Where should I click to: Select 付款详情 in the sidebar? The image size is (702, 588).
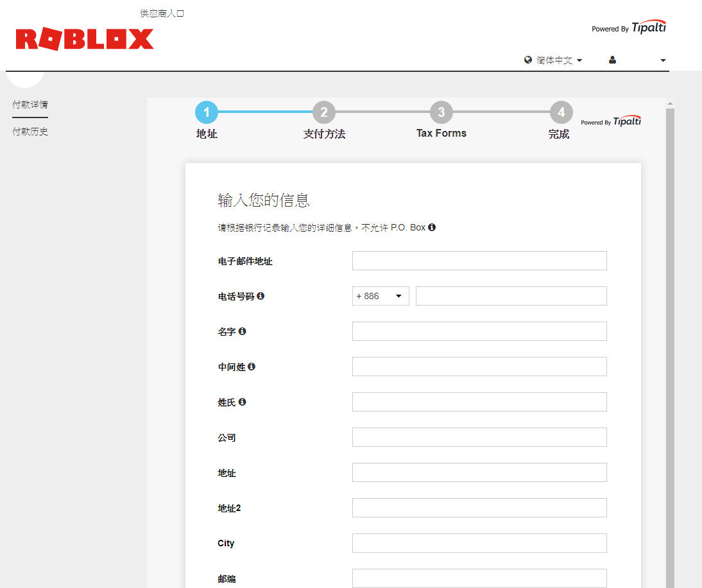click(x=30, y=105)
